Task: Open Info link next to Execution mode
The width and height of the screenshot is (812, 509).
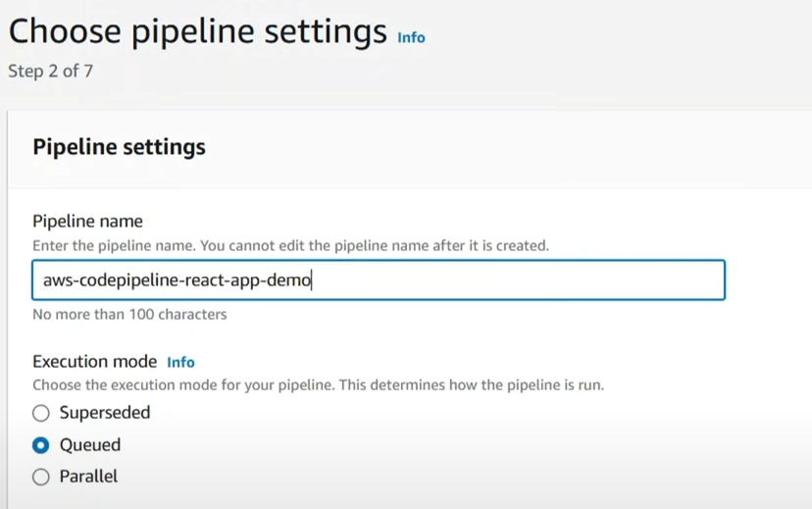Action: [180, 362]
